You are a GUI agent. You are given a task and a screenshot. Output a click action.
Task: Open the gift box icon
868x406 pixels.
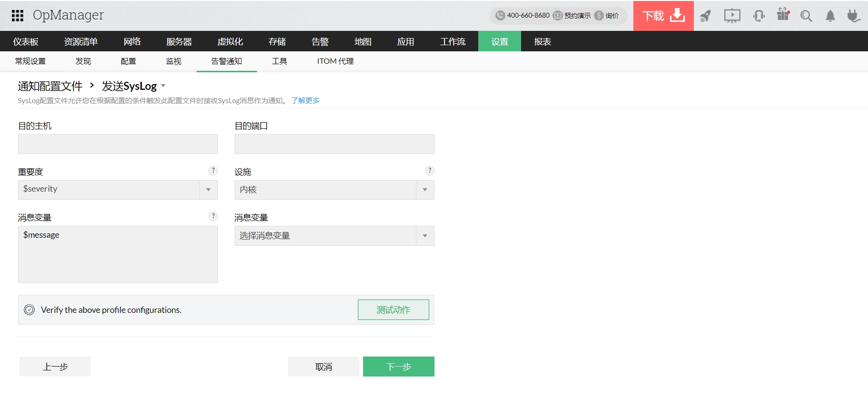coord(783,14)
